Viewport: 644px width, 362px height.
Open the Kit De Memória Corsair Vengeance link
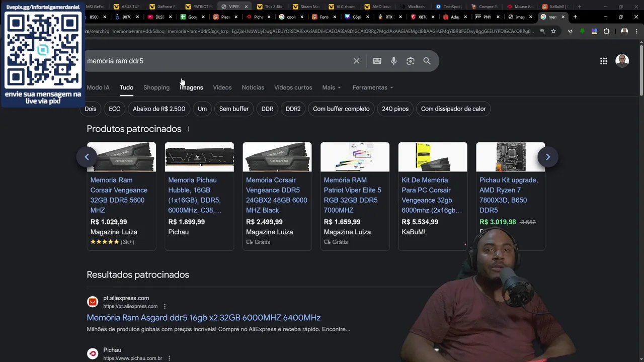(432, 195)
